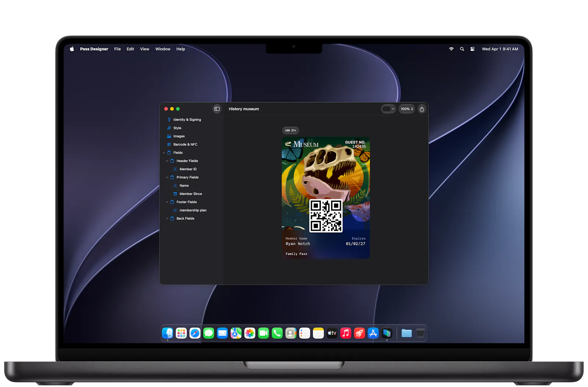Collapse the Fields group chevron
588x387 pixels.
coord(164,153)
